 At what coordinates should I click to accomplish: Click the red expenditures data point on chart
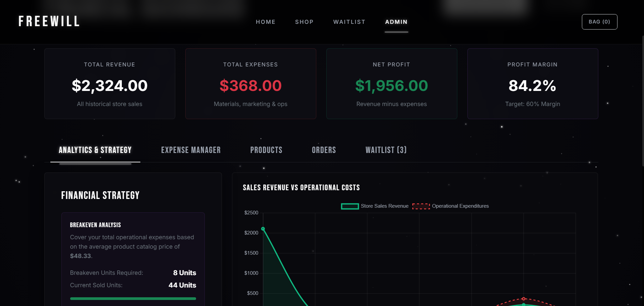pyautogui.click(x=523, y=299)
